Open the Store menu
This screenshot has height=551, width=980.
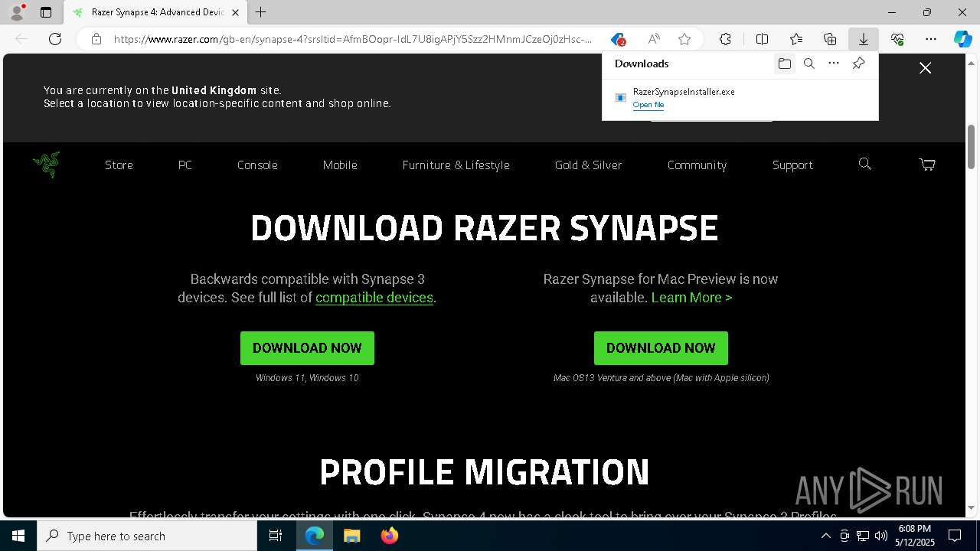(x=119, y=165)
